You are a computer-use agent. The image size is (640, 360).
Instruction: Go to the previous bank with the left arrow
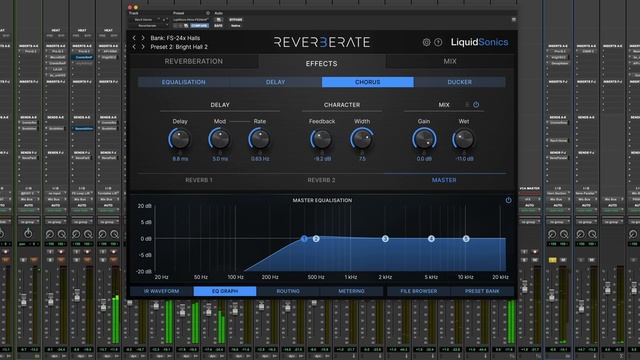coord(134,38)
